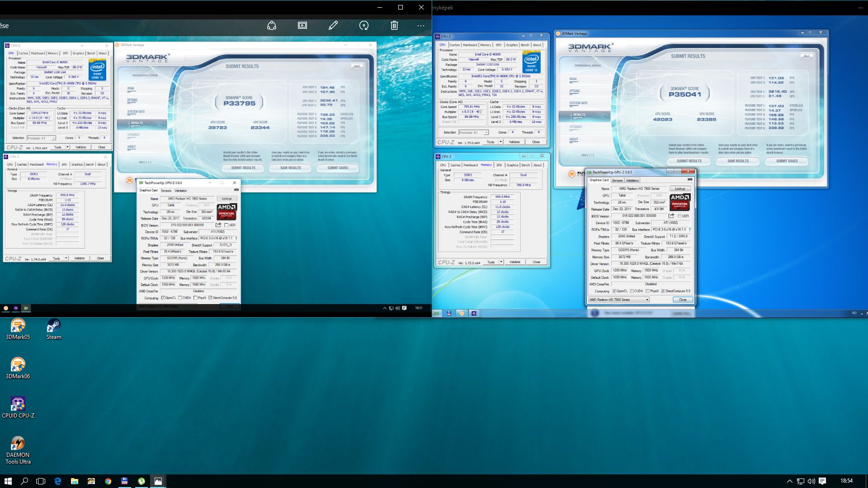Start slideshow from the Photos toolbar
The width and height of the screenshot is (868, 488).
[302, 26]
